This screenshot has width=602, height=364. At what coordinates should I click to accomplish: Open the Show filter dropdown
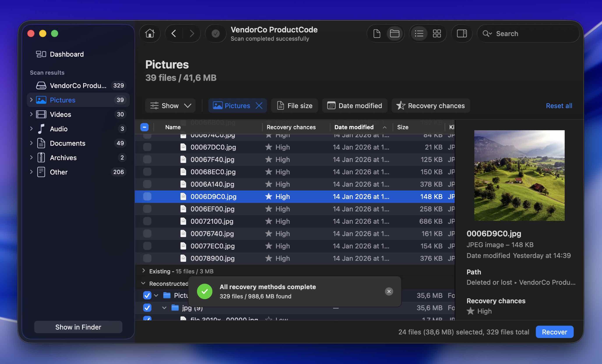(170, 106)
